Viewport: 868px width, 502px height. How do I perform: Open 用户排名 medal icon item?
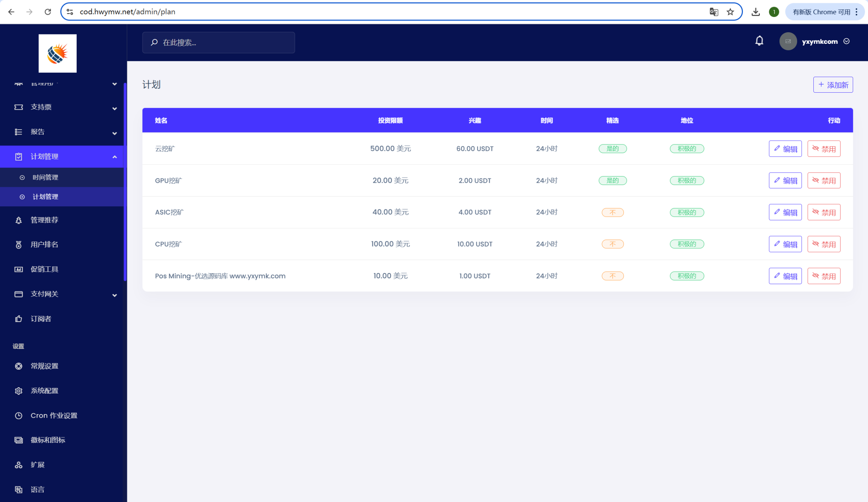coord(44,245)
